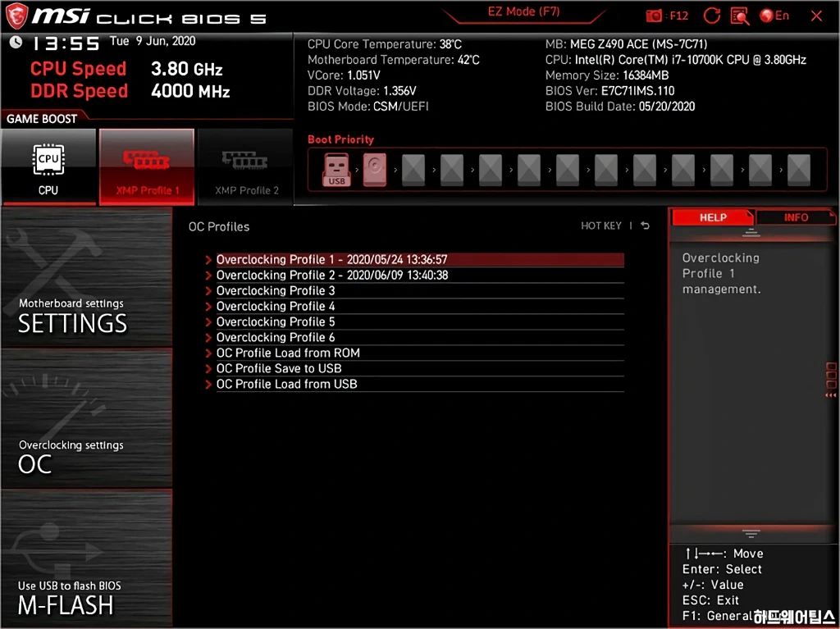Open the M-FLASH BIOS flashing section

(87, 558)
